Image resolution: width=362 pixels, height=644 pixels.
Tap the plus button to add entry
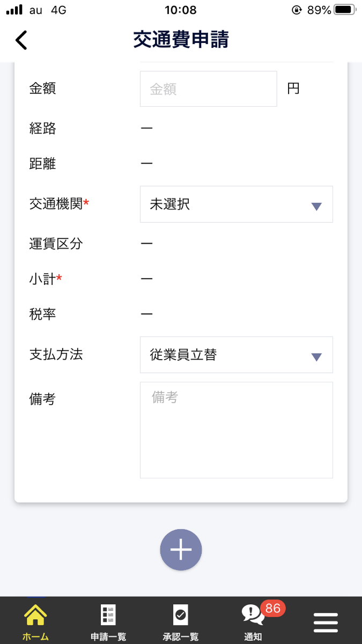181,550
